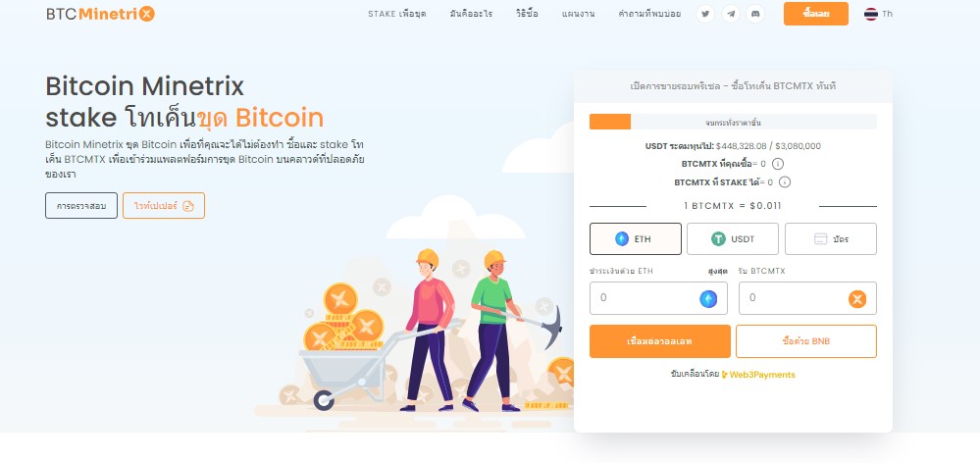Image resolution: width=980 pixels, height=463 pixels.
Task: Open the Thai language selector
Action: [x=878, y=14]
